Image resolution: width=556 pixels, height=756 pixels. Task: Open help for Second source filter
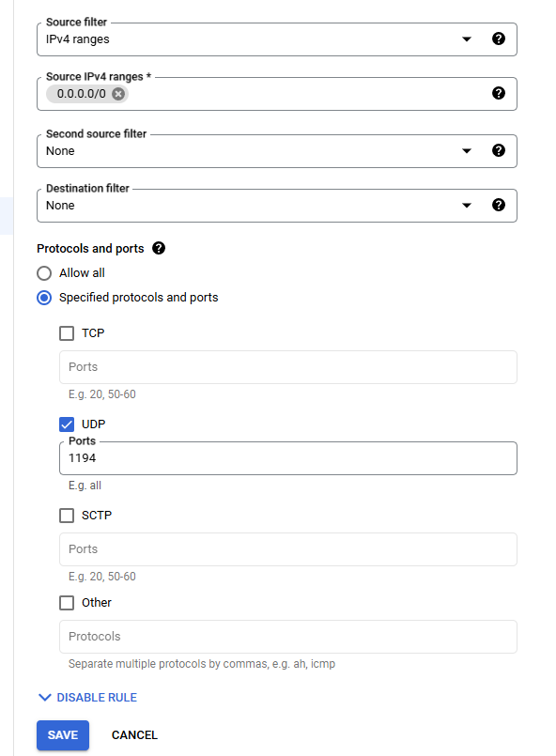click(499, 150)
